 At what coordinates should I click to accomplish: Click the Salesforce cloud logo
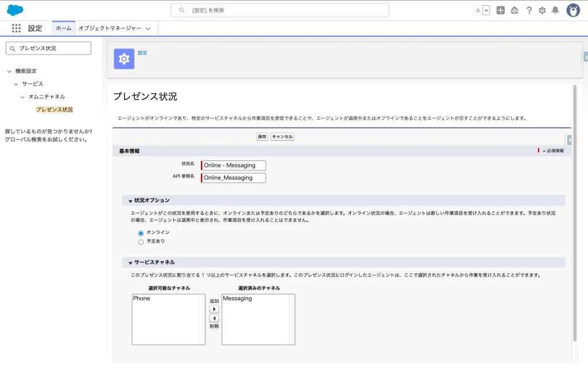click(15, 10)
